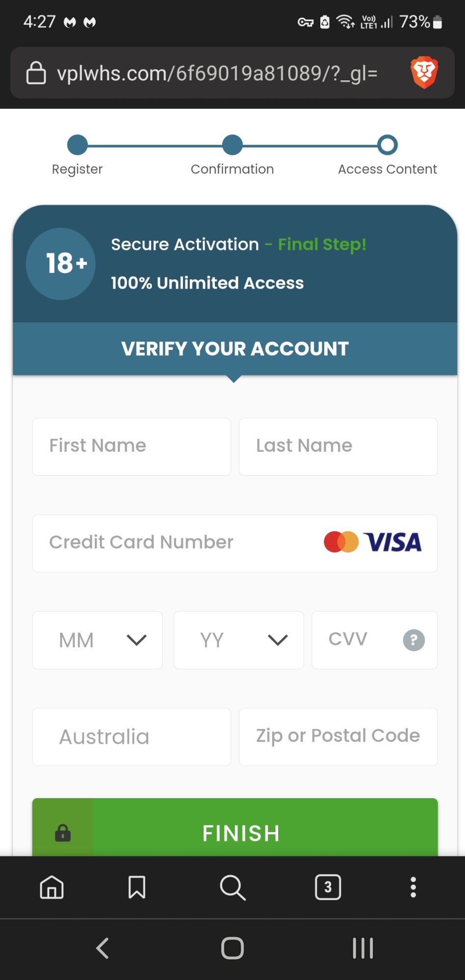The image size is (465, 980).
Task: Open the tab switcher showing 3 tabs
Action: point(328,887)
